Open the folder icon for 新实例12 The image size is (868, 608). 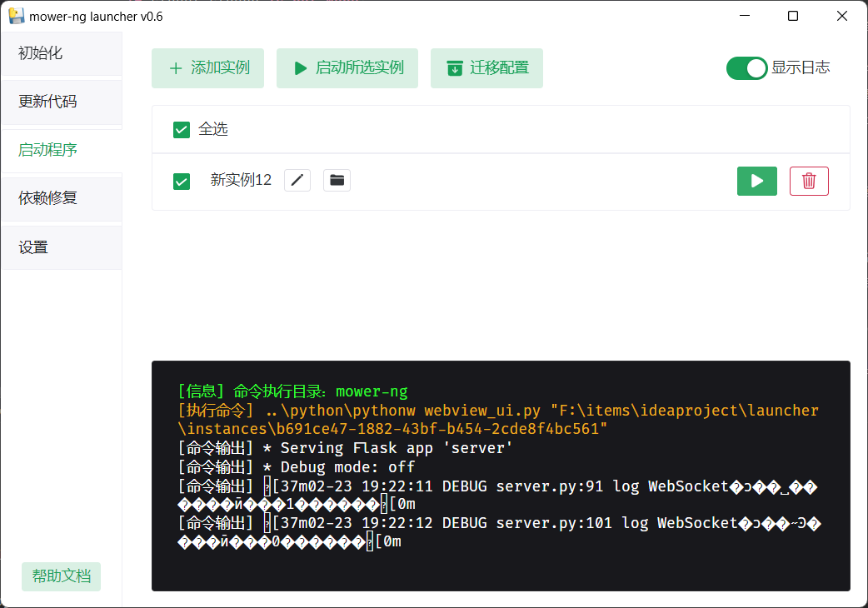click(x=337, y=181)
